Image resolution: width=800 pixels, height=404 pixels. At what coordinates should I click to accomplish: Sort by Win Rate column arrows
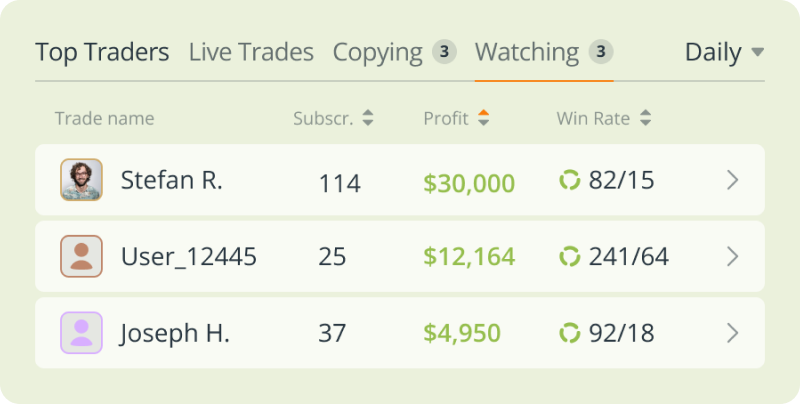click(645, 118)
